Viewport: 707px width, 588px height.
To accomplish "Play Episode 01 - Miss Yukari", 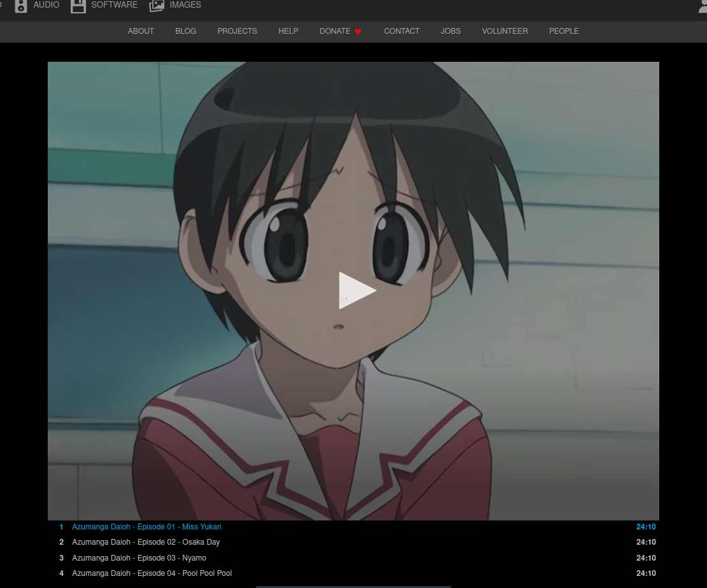I will [146, 527].
